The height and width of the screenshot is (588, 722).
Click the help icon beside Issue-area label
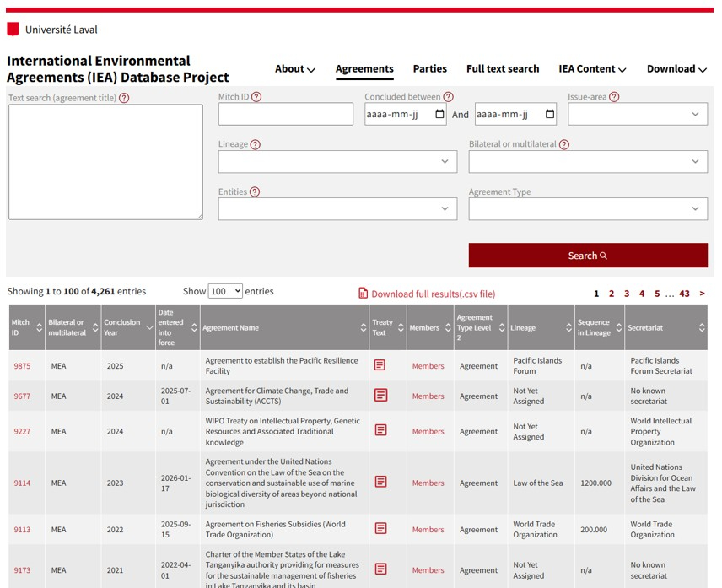pyautogui.click(x=614, y=97)
